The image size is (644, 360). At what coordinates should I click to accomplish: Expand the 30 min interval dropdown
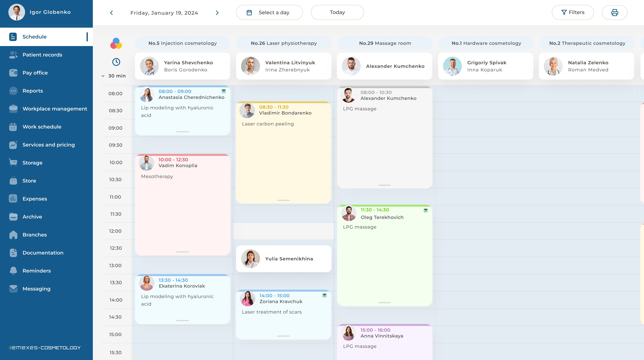tap(114, 76)
